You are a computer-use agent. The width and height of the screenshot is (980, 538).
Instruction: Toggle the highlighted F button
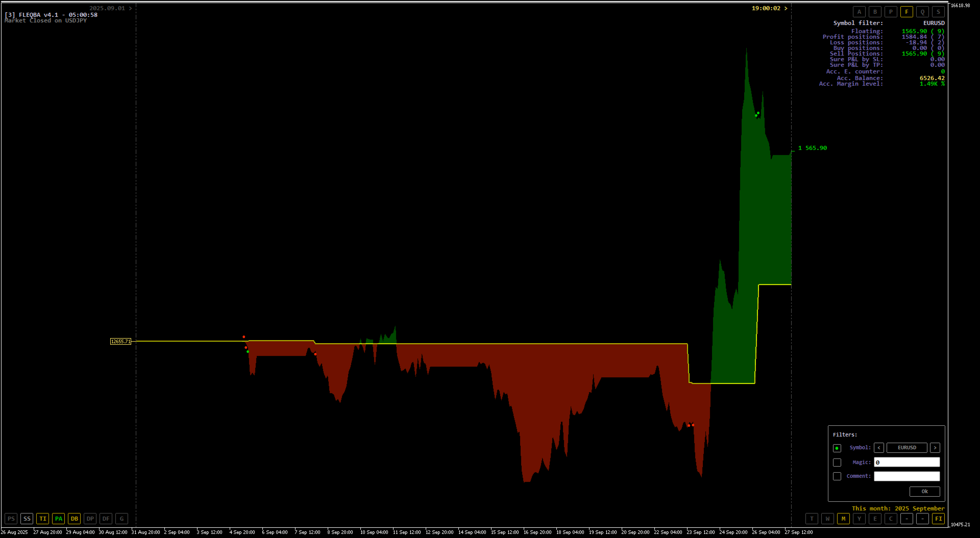tap(907, 12)
